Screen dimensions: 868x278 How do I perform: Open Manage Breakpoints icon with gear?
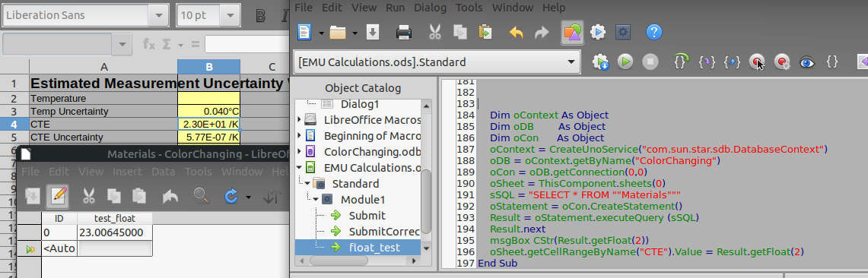[x=782, y=62]
